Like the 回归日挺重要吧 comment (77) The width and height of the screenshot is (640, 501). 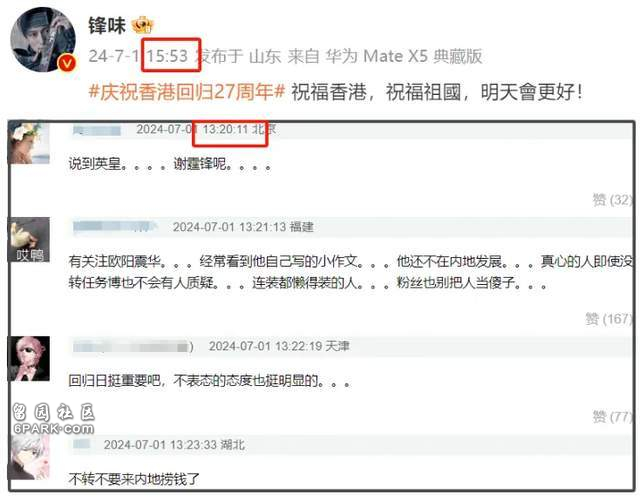[x=612, y=416]
